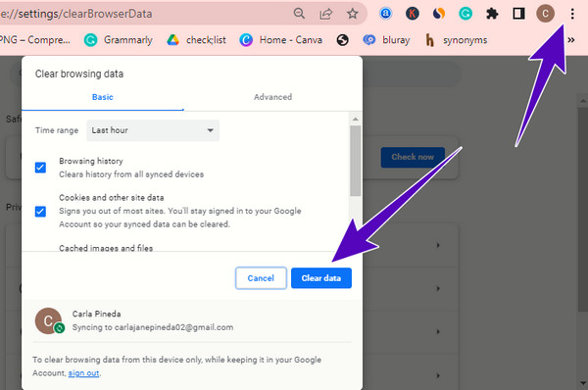The height and width of the screenshot is (390, 588).
Task: Click Carla Pineda account avatar in dialog
Action: point(48,321)
